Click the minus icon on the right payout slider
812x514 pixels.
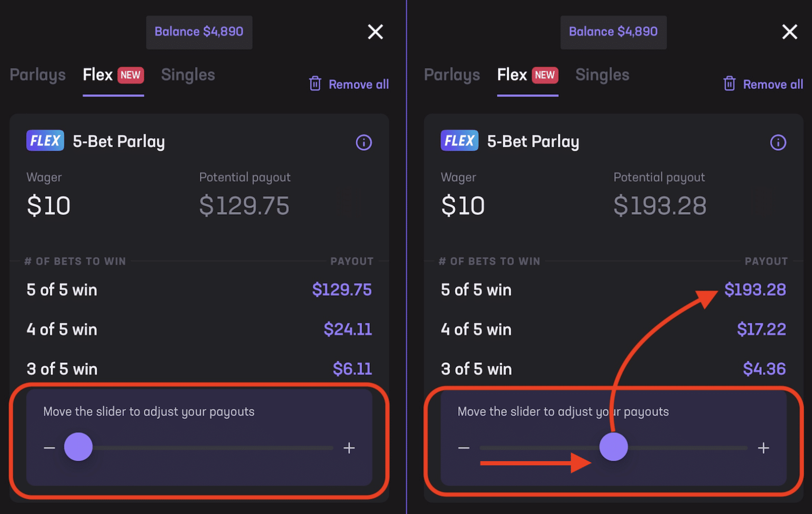pyautogui.click(x=464, y=447)
